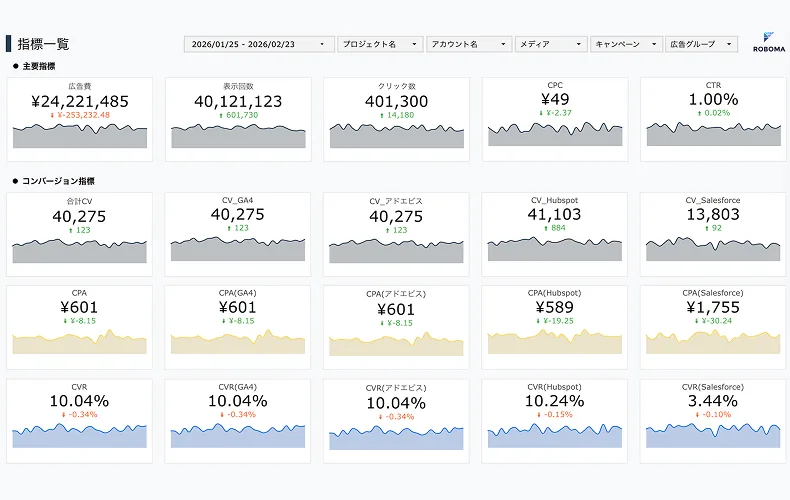
Task: Expand the 広告グループ filter dropdown
Action: pos(702,44)
